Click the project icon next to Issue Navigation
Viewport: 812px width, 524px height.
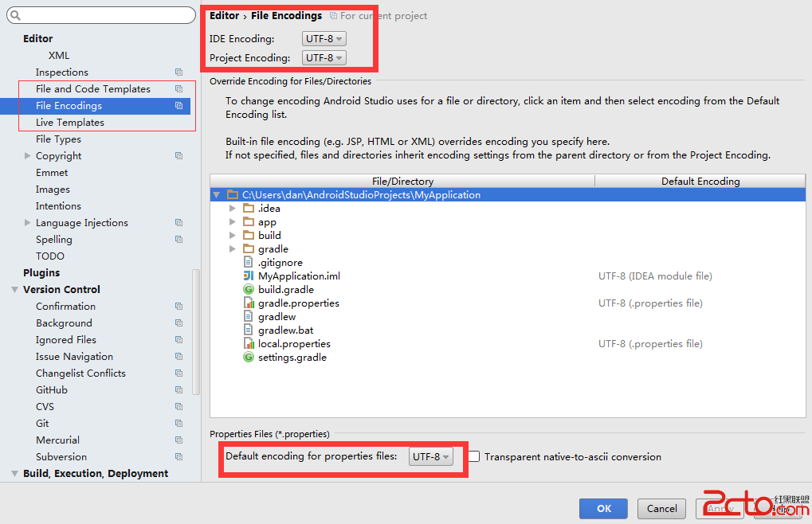coord(178,357)
